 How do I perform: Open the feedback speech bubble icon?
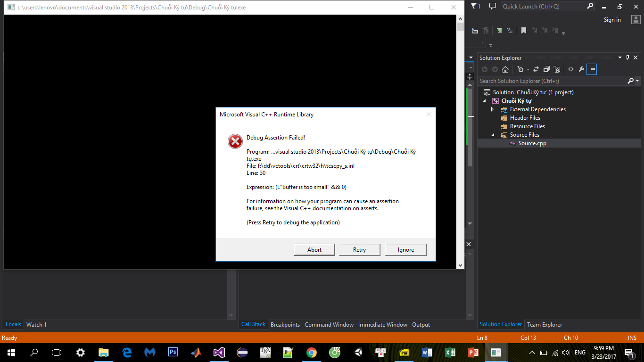pos(493,6)
